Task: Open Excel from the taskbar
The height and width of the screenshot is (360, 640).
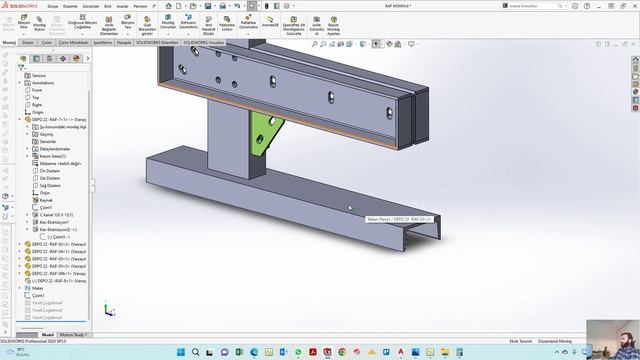Action: coord(239,352)
